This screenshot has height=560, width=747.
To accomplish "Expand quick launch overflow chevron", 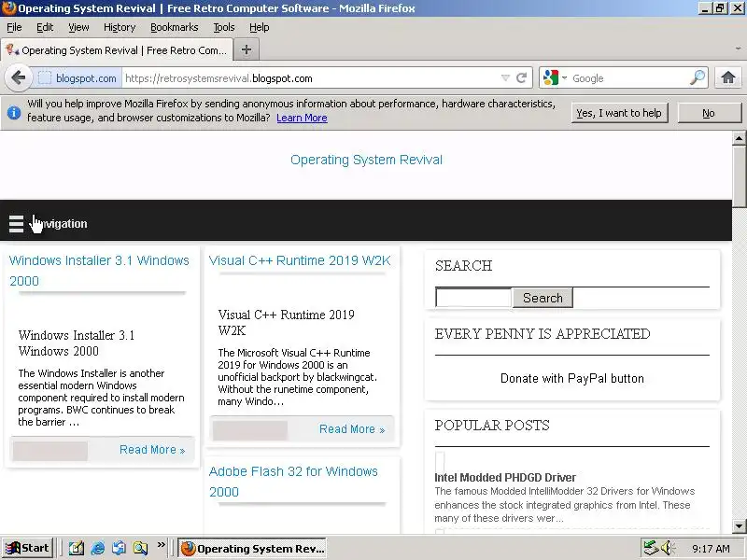I will pyautogui.click(x=161, y=544).
